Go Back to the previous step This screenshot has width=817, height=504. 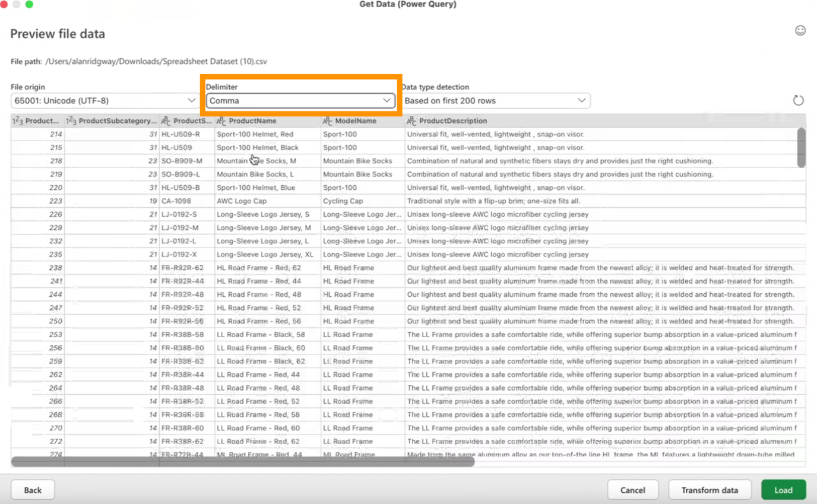(32, 490)
